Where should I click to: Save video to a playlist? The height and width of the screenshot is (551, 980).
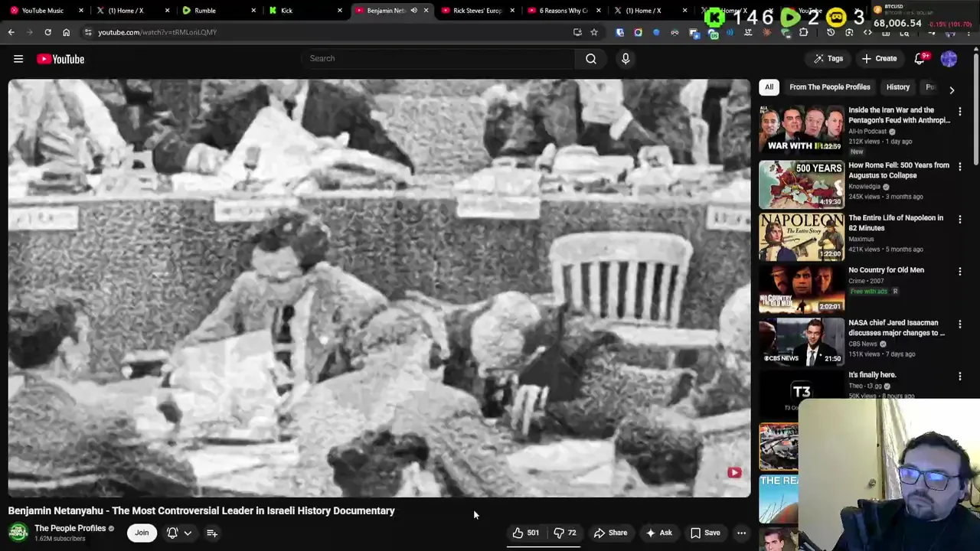click(x=705, y=533)
